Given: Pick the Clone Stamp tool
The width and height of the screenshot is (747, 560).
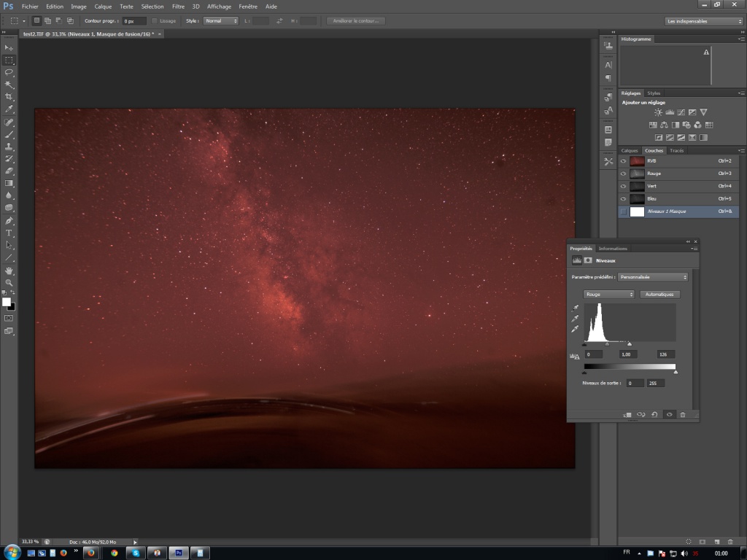Looking at the screenshot, I should 9,146.
